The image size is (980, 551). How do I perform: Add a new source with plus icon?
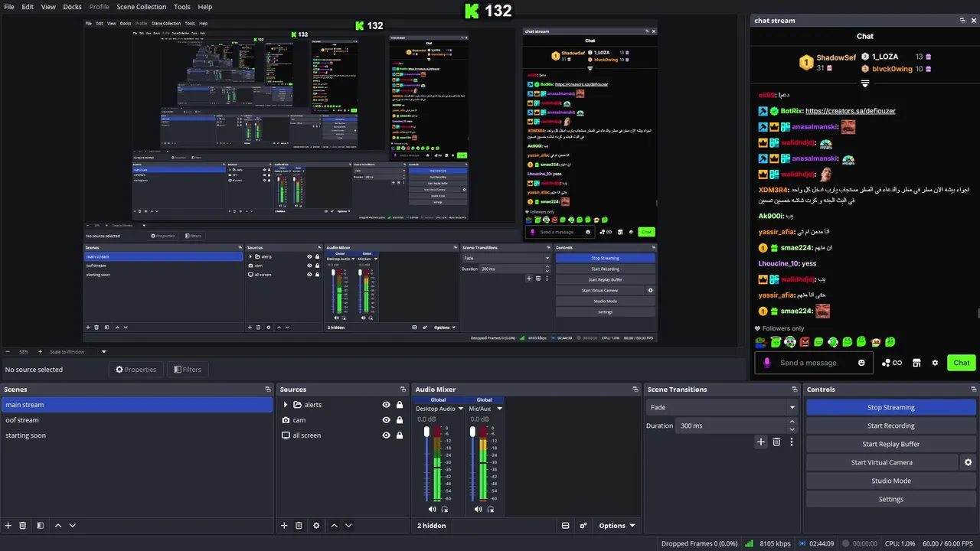click(284, 526)
